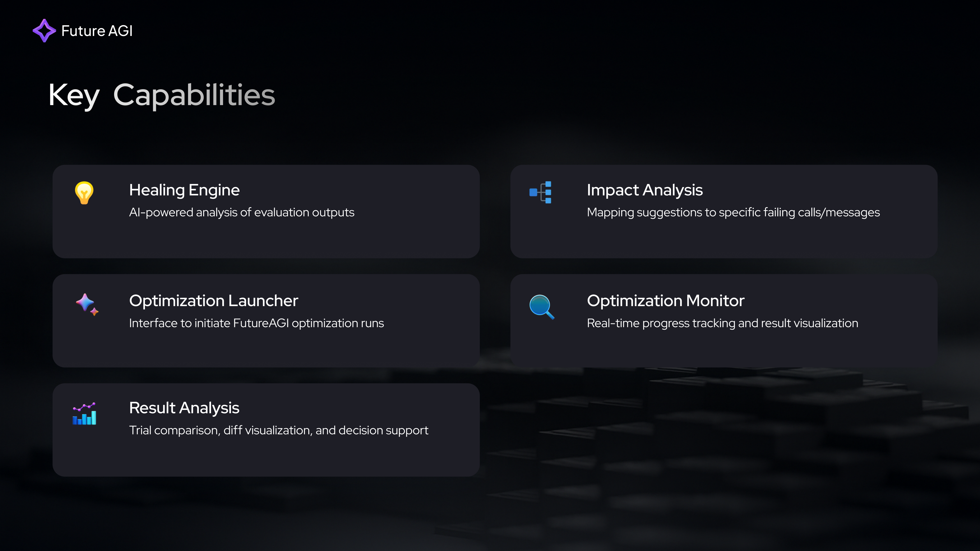The height and width of the screenshot is (551, 980).
Task: Click the yellow lightbulb Healing Engine icon
Action: pos(84,193)
